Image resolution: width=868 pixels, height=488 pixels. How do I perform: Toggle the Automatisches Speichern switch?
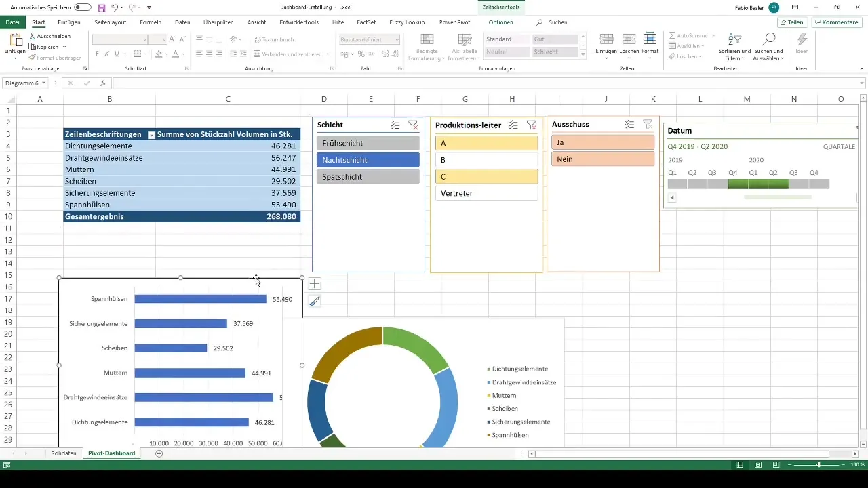click(83, 7)
